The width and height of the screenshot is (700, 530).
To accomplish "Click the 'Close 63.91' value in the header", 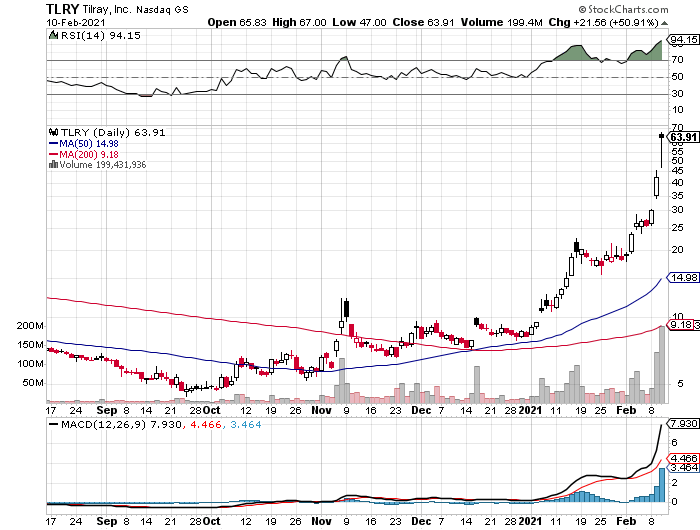I will point(423,22).
